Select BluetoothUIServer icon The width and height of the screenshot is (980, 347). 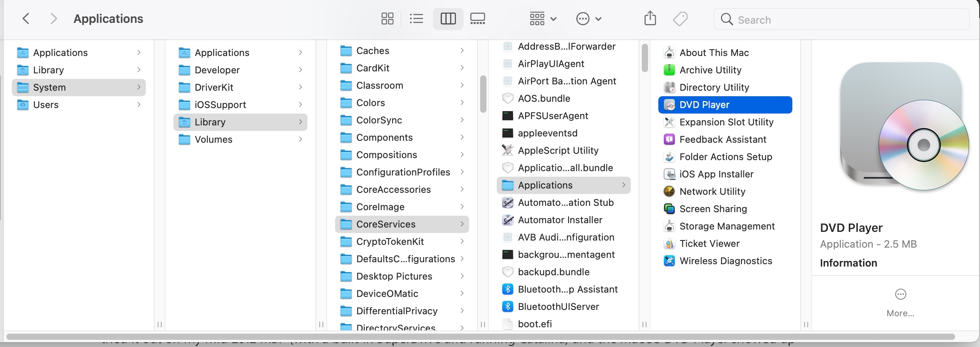pos(507,307)
